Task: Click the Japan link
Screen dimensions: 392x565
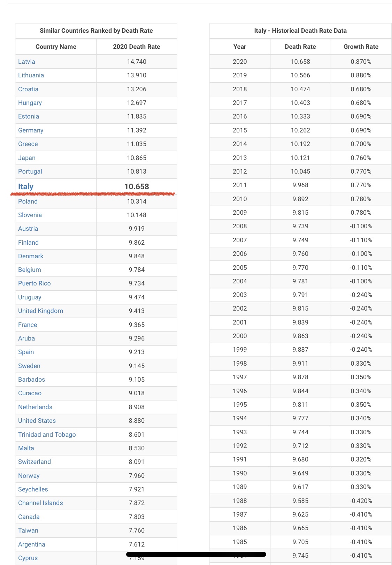Action: (27, 158)
